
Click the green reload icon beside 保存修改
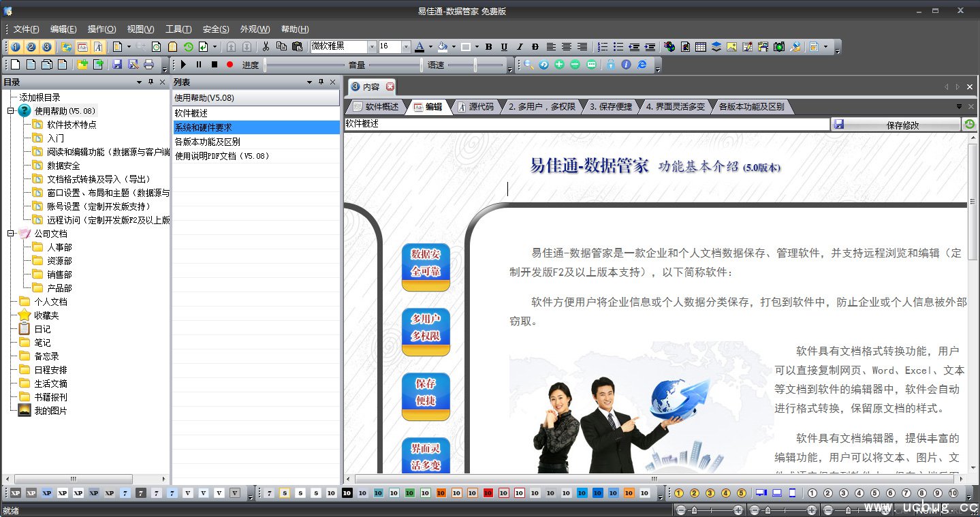tap(970, 124)
